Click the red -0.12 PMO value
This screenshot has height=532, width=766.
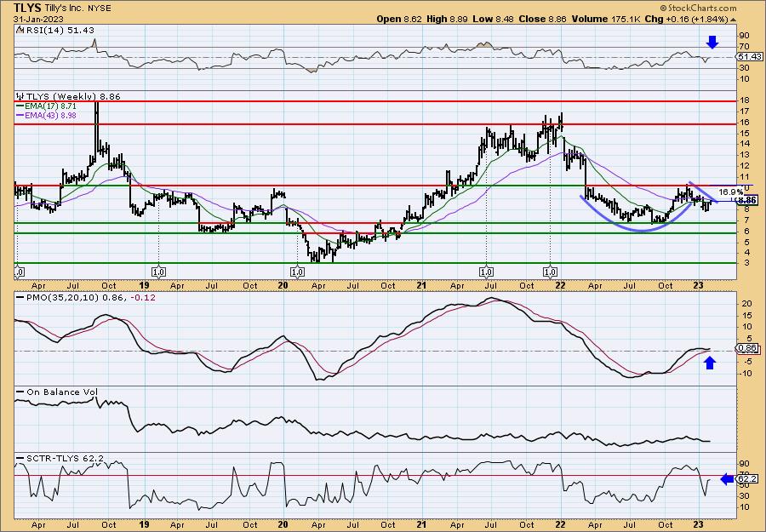coord(143,297)
